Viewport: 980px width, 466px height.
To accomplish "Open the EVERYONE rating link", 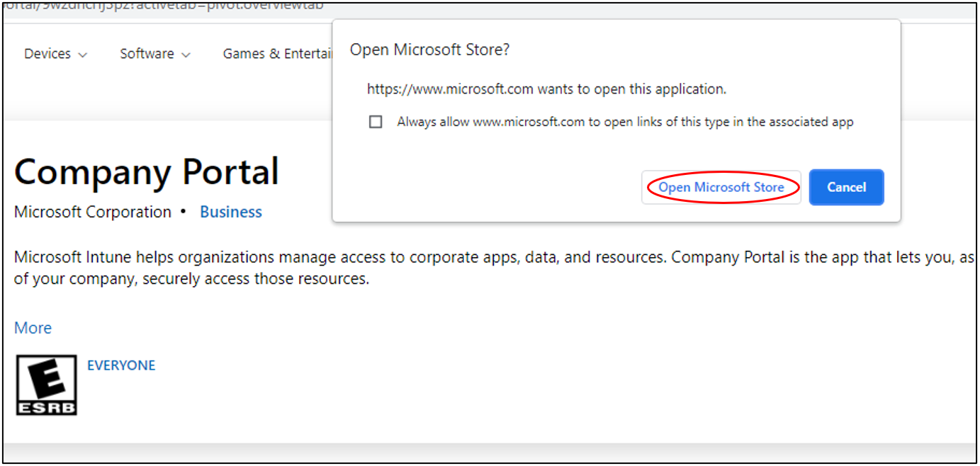I will tap(121, 365).
